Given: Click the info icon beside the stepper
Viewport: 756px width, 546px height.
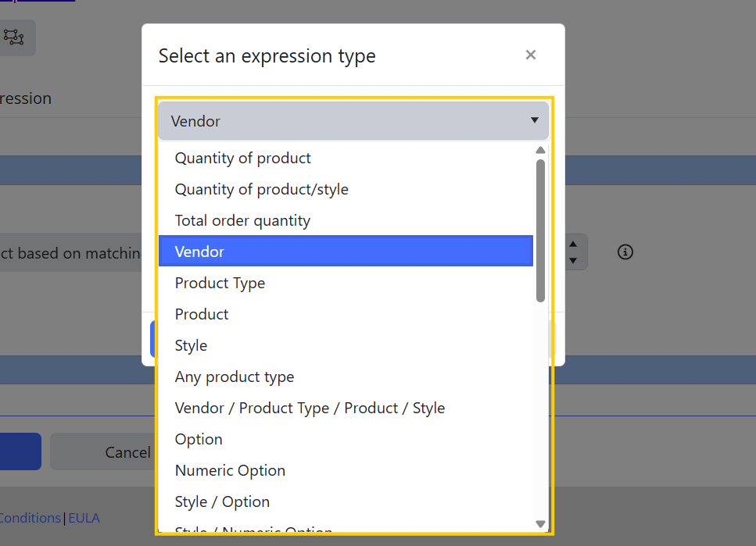Looking at the screenshot, I should point(625,252).
